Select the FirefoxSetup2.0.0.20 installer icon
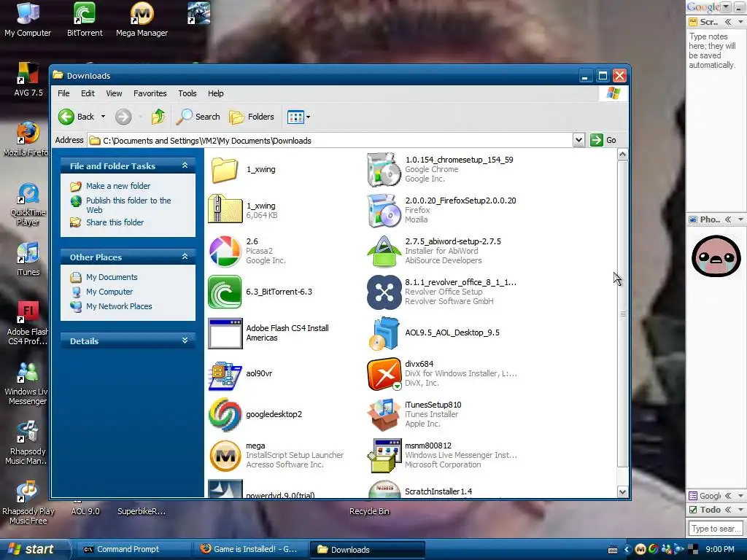This screenshot has height=560, width=747. 384,211
